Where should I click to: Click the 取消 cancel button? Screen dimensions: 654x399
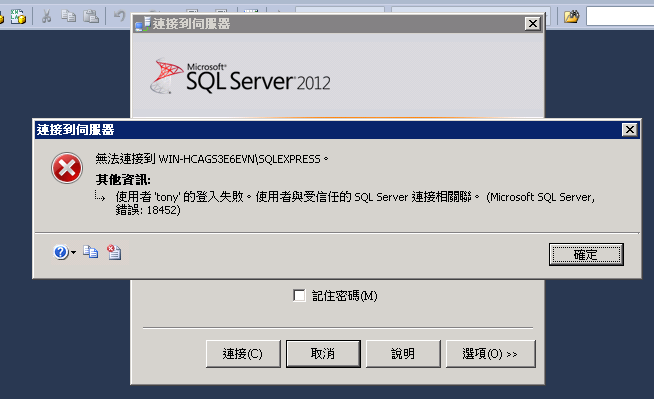[x=323, y=354]
